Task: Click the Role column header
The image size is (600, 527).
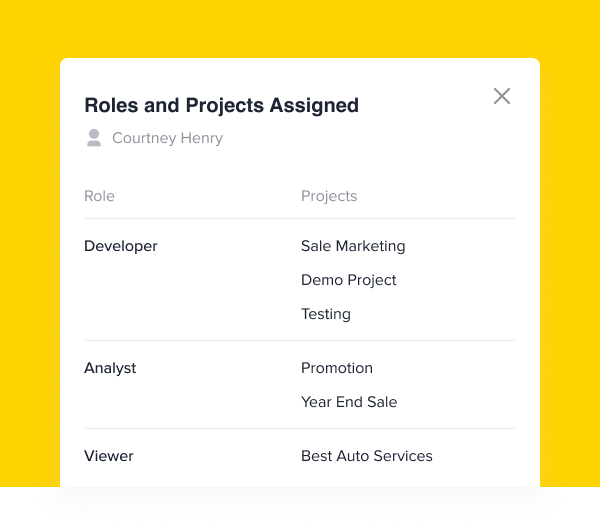Action: (x=99, y=196)
